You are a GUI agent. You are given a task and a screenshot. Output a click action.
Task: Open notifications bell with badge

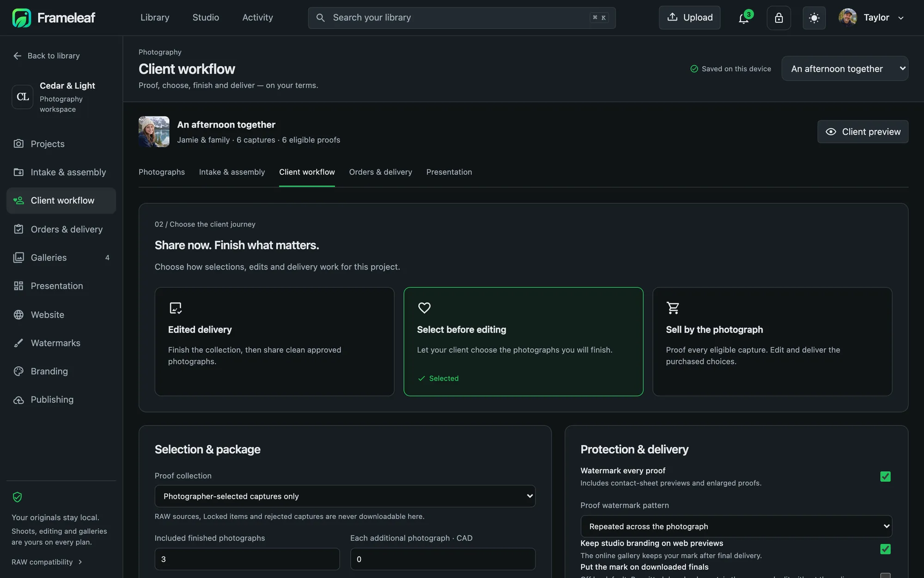point(744,18)
